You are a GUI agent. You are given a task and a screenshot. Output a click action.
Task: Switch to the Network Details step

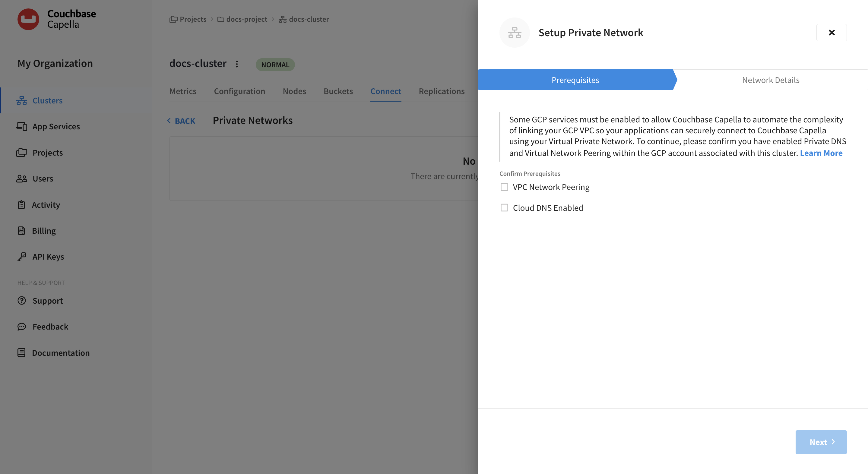(x=770, y=80)
